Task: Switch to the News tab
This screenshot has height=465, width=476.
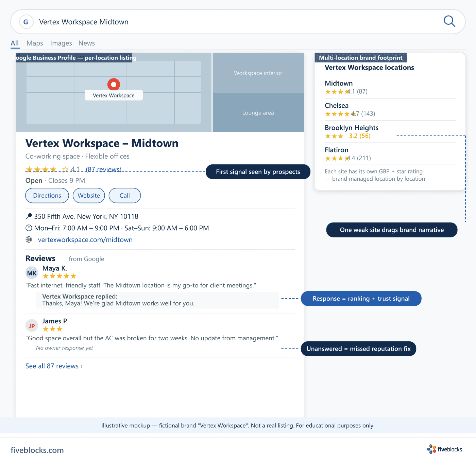Action: coord(87,43)
